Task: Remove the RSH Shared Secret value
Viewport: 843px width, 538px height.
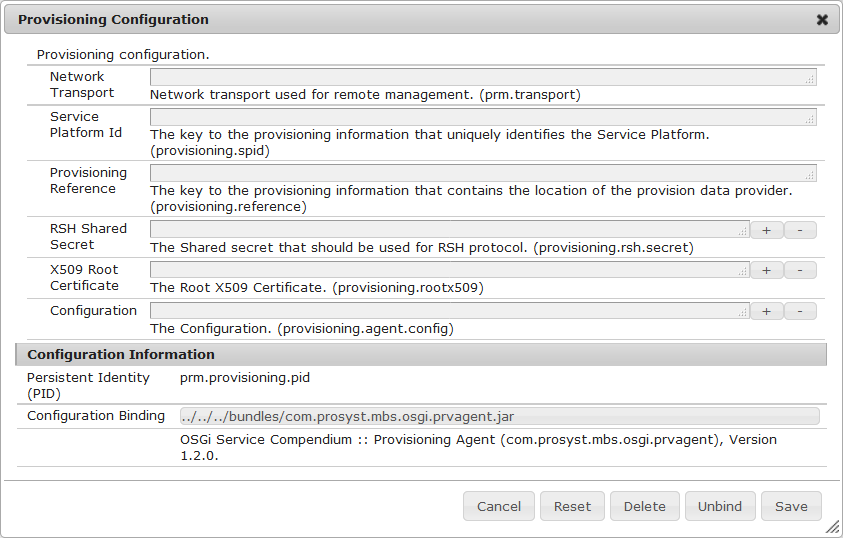Action: point(800,230)
